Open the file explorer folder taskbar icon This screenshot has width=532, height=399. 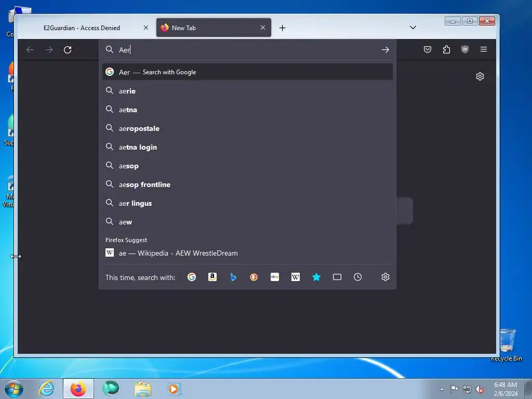click(x=143, y=389)
